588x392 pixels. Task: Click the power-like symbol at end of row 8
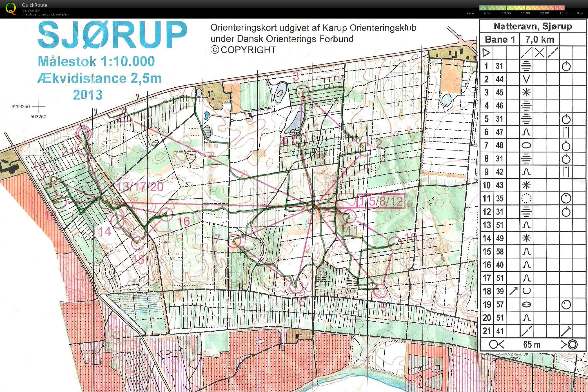click(566, 159)
